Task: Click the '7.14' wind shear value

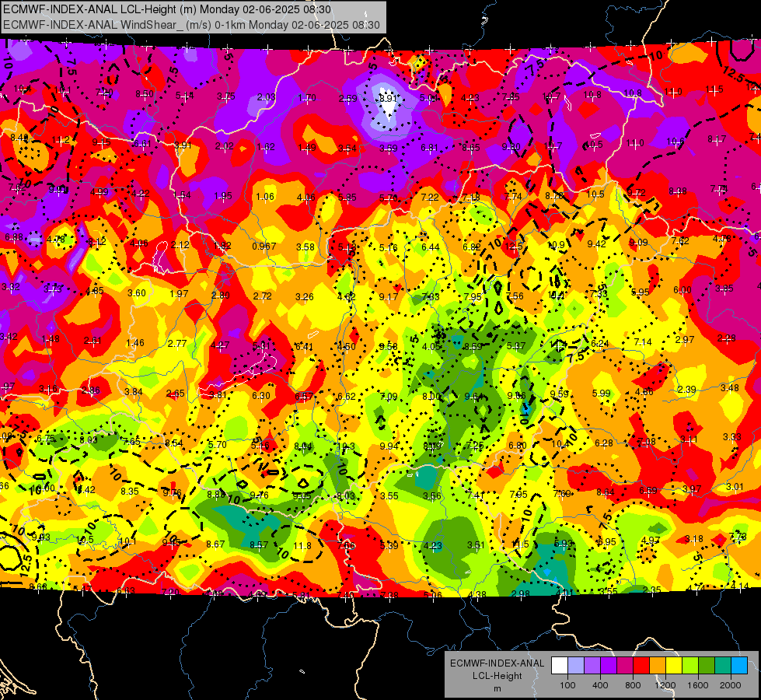Action: pos(643,342)
